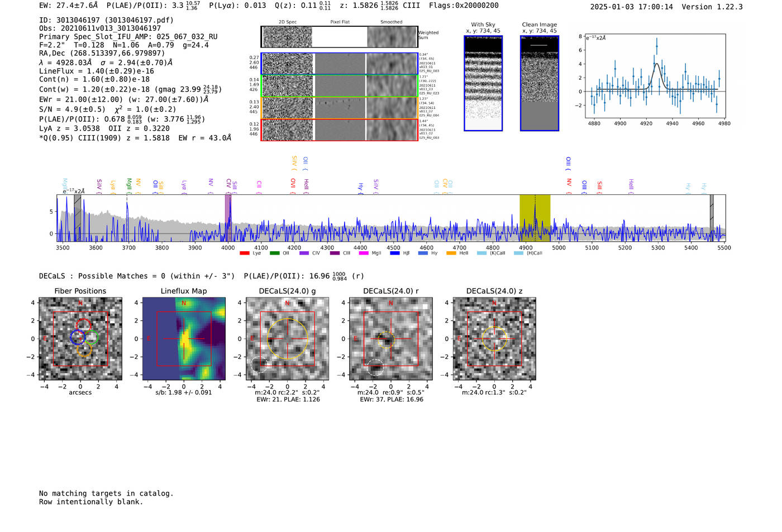Click the *Q(0.95) CIII(1909) solution line
The height and width of the screenshot is (532, 782).
click(x=135, y=138)
